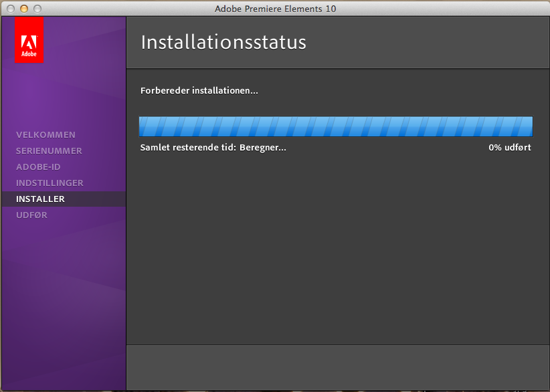This screenshot has width=550, height=392.
Task: Select the VELKOMMEN step in the sidebar
Action: (45, 134)
